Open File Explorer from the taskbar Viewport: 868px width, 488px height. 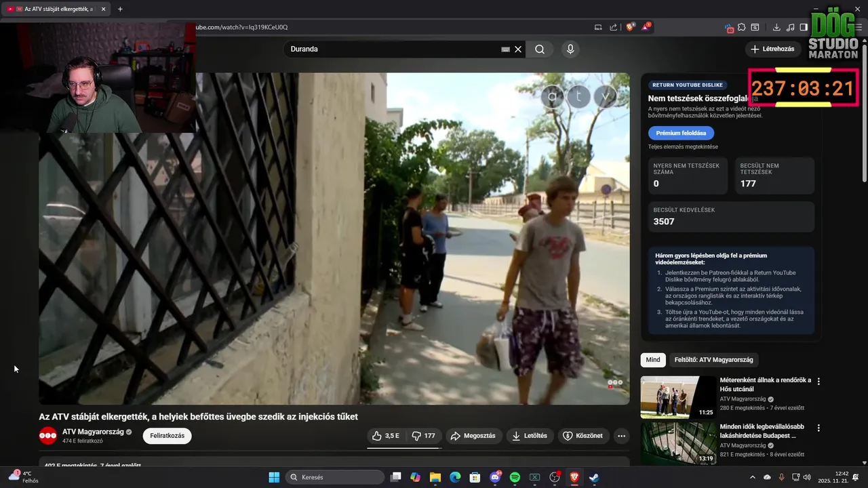[435, 477]
